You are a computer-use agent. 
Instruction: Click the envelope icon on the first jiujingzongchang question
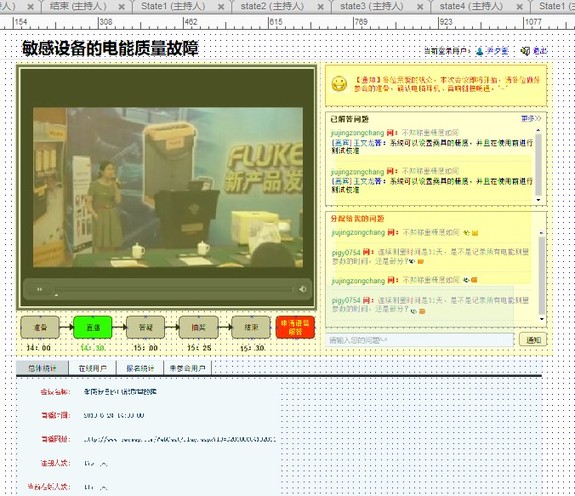[475, 233]
